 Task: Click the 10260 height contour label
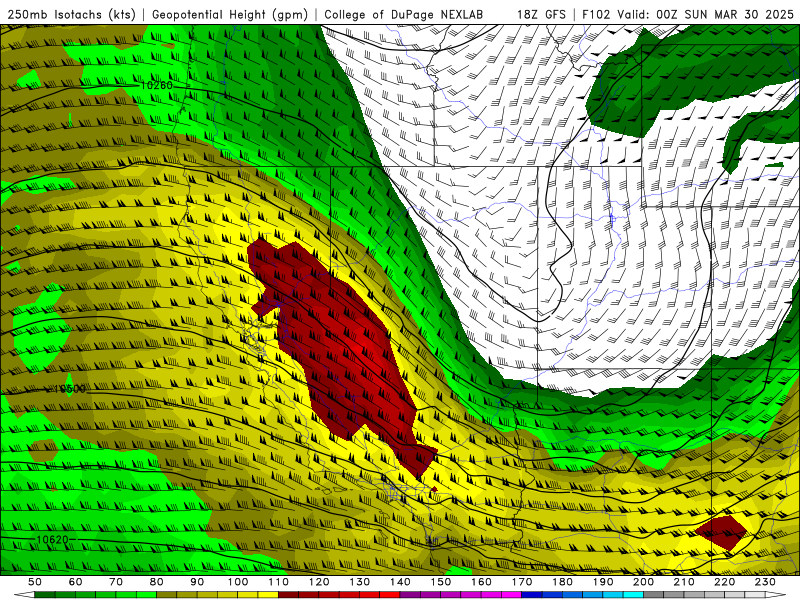pos(156,85)
